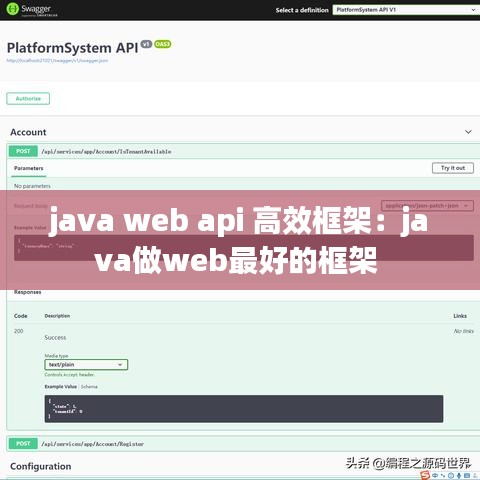Expand the POST Account/Register operation

point(243,444)
